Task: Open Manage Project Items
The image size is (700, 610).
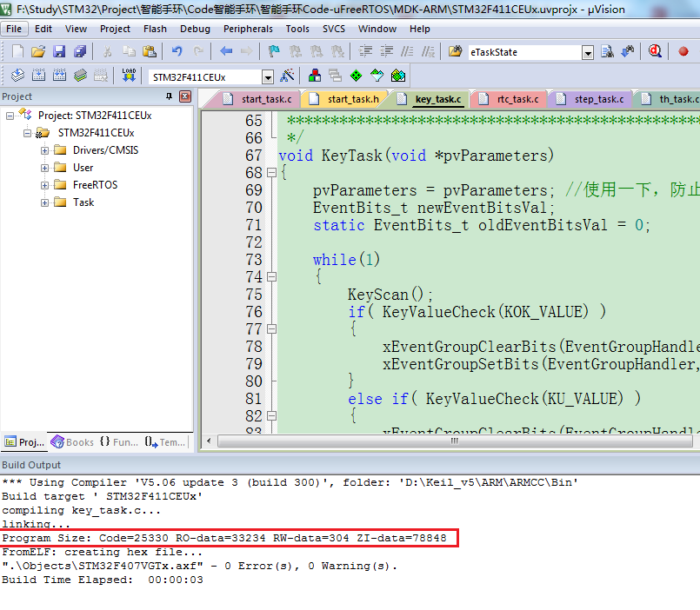Action: click(314, 76)
